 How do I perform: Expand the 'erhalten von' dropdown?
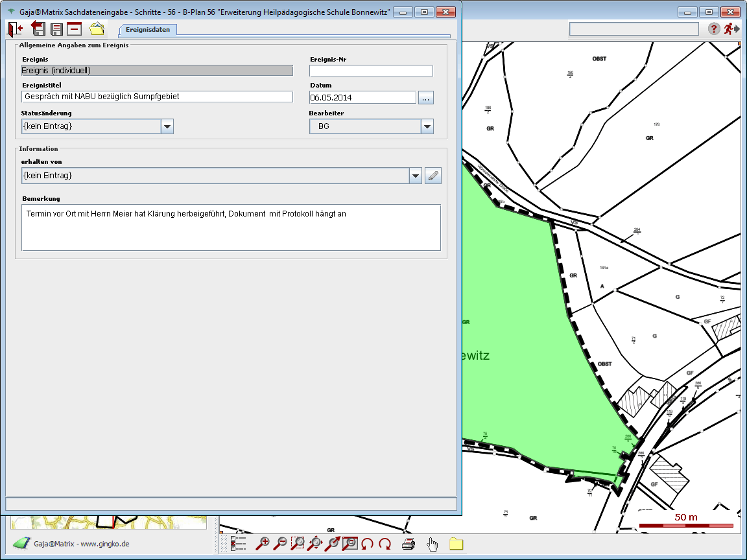416,176
